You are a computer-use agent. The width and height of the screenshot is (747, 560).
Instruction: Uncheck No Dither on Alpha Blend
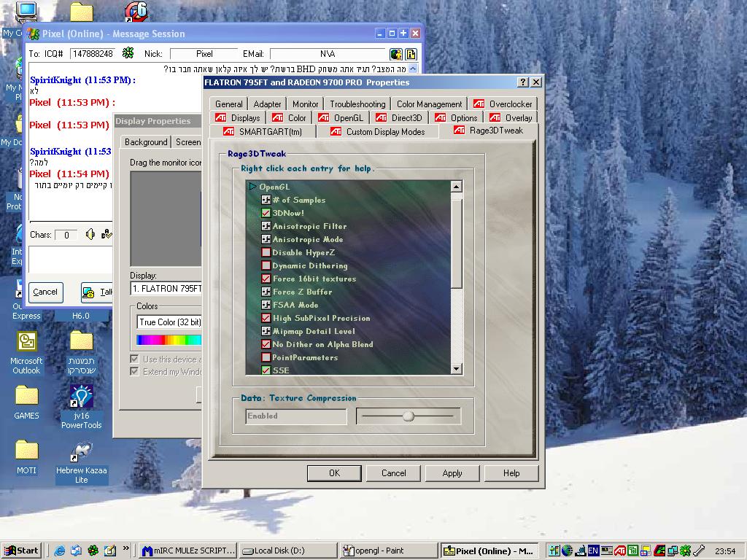(266, 344)
